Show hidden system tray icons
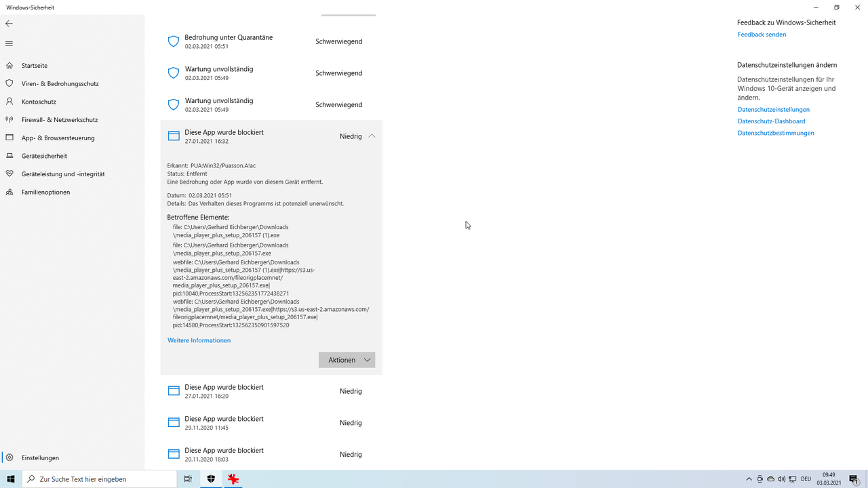This screenshot has width=868, height=488. pyautogui.click(x=749, y=479)
